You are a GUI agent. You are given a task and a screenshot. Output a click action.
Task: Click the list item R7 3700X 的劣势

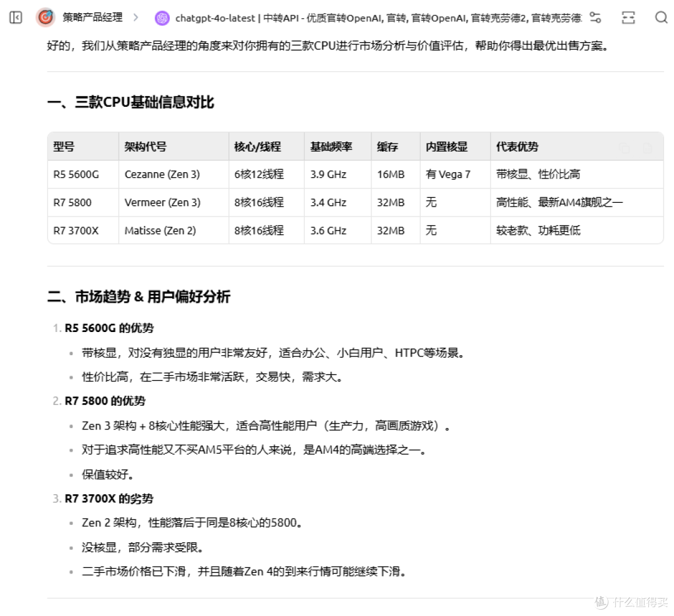[x=109, y=499]
